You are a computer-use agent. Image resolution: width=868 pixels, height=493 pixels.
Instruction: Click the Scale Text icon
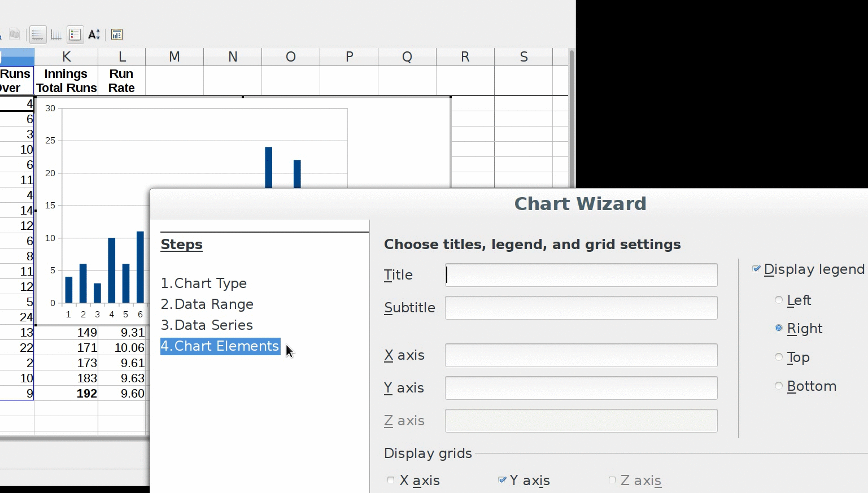[94, 35]
